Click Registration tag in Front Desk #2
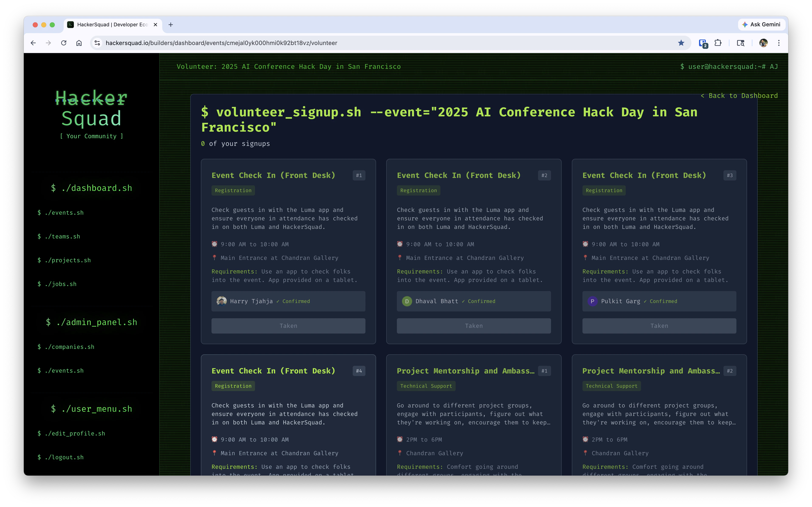812x507 pixels. [x=418, y=190]
